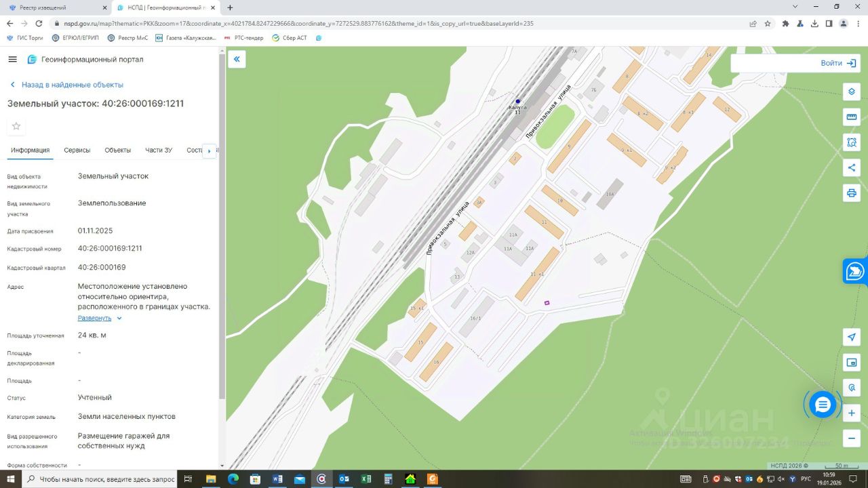Add land plot to favorites with star
This screenshot has width=868, height=488.
pyautogui.click(x=16, y=126)
